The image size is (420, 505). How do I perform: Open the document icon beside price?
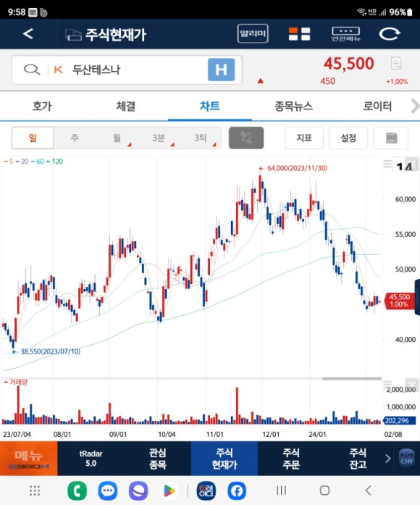point(396,64)
